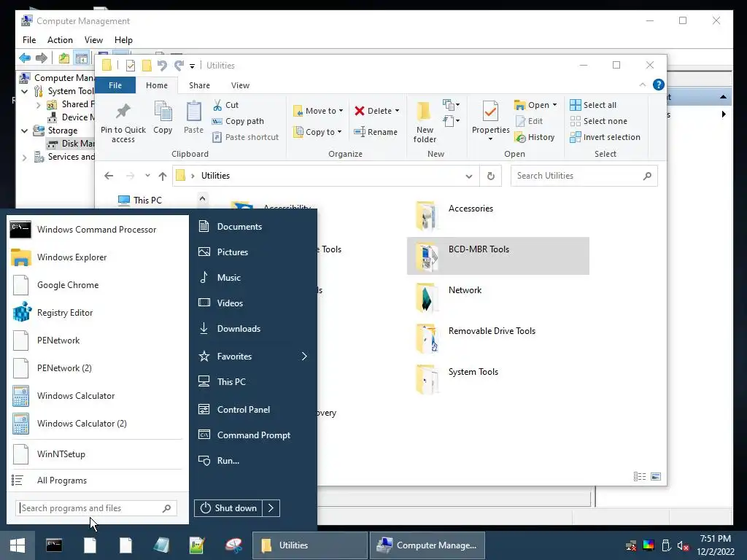Open WinNTSetup from Start menu
The width and height of the screenshot is (747, 560).
(x=97, y=454)
